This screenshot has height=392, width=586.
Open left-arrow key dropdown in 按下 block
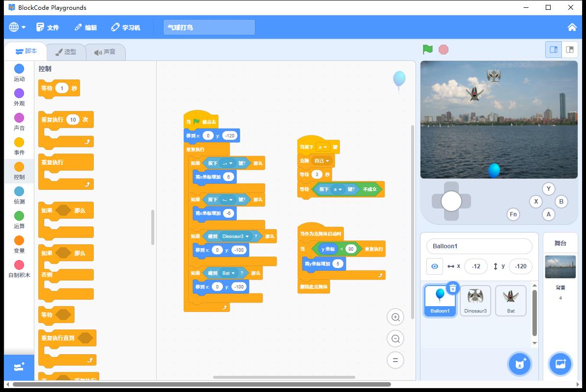coord(227,199)
